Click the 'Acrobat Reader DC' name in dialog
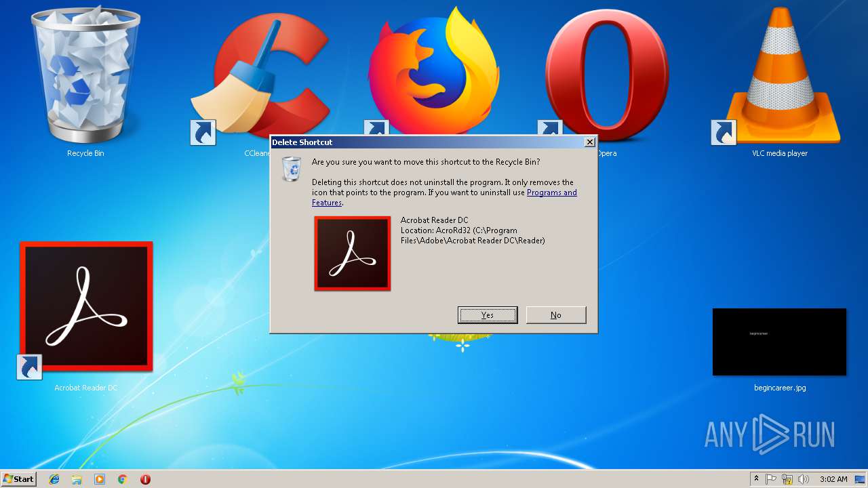Image resolution: width=868 pixels, height=488 pixels. pos(434,220)
